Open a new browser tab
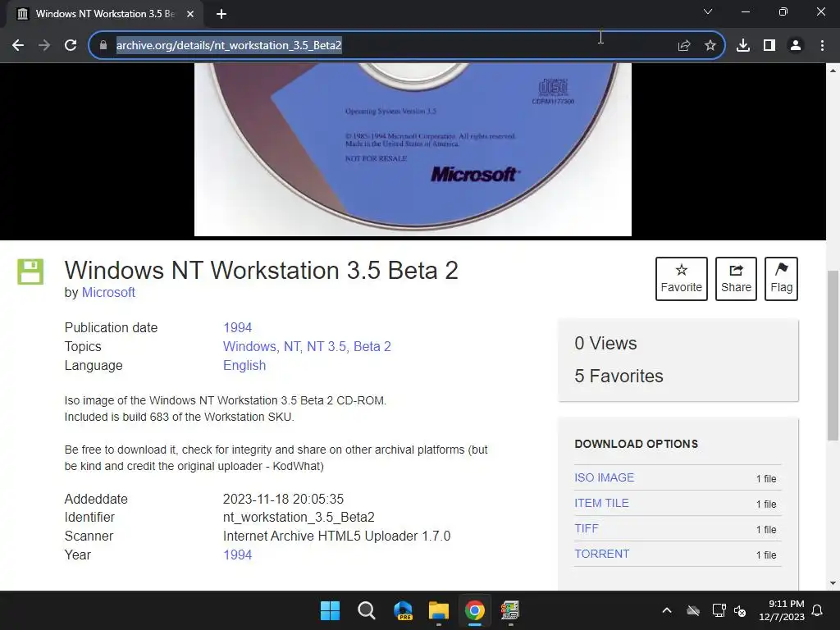Image resolution: width=840 pixels, height=630 pixels. (221, 14)
